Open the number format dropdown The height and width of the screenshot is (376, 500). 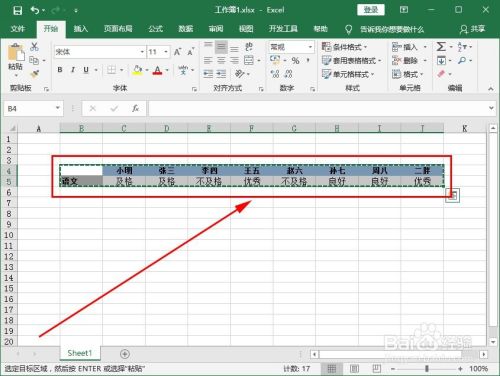pos(310,47)
